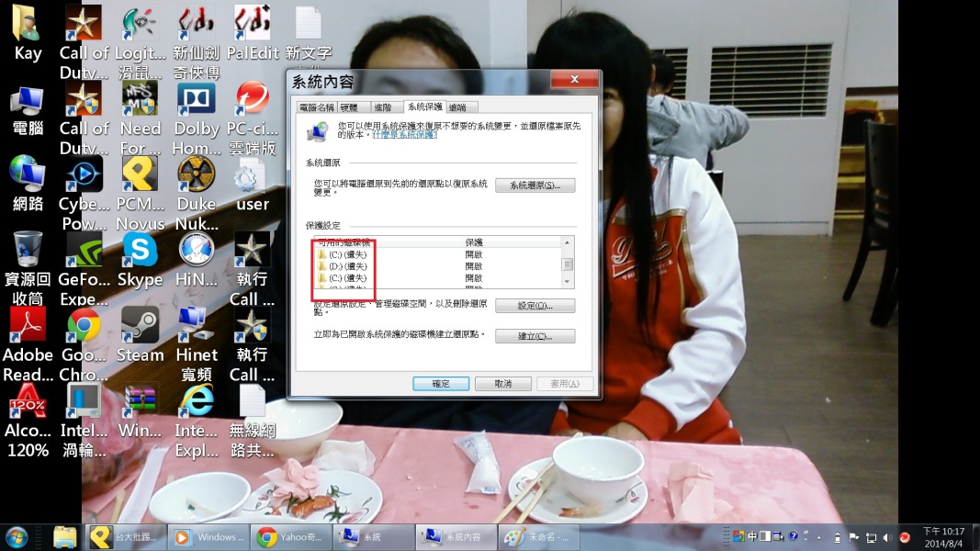Open Action Center flag tray icon

click(x=854, y=537)
